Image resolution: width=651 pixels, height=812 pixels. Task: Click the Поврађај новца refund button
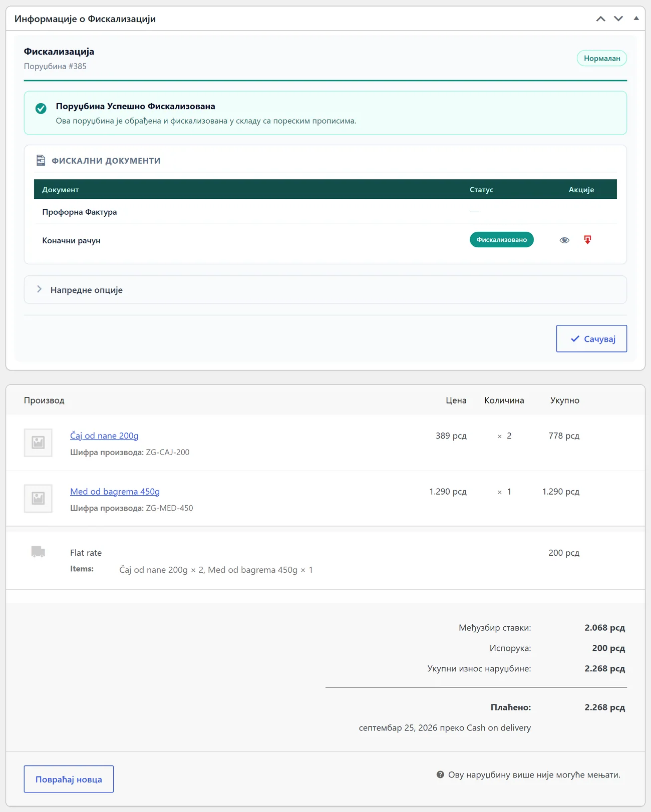pyautogui.click(x=69, y=779)
